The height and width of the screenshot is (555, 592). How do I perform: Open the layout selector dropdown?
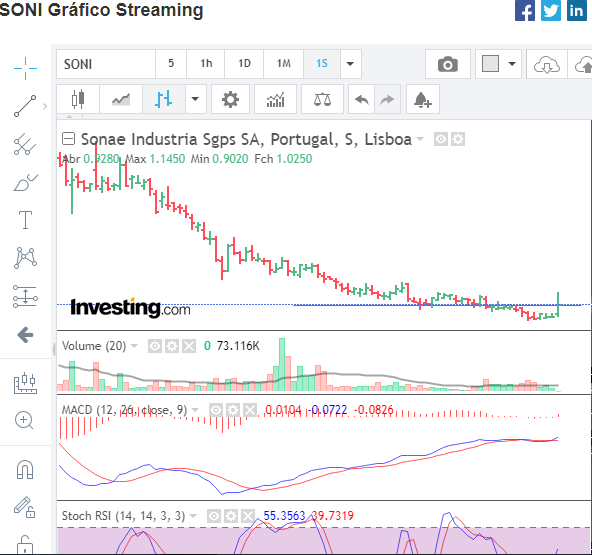tap(512, 63)
